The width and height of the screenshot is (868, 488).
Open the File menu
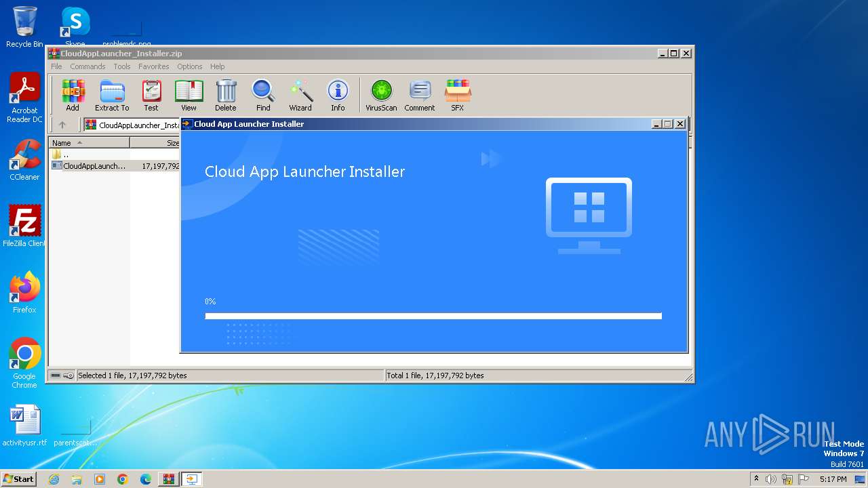tap(56, 66)
